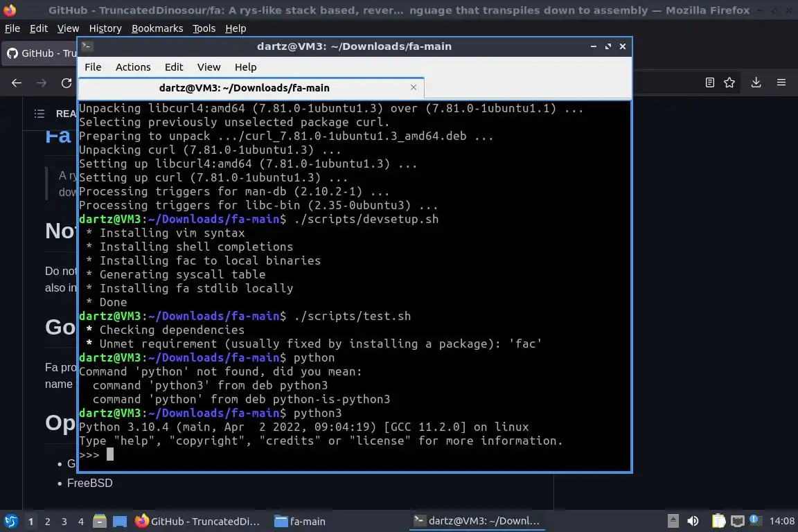
Task: Open the Firefox File menu
Action: [x=12, y=28]
